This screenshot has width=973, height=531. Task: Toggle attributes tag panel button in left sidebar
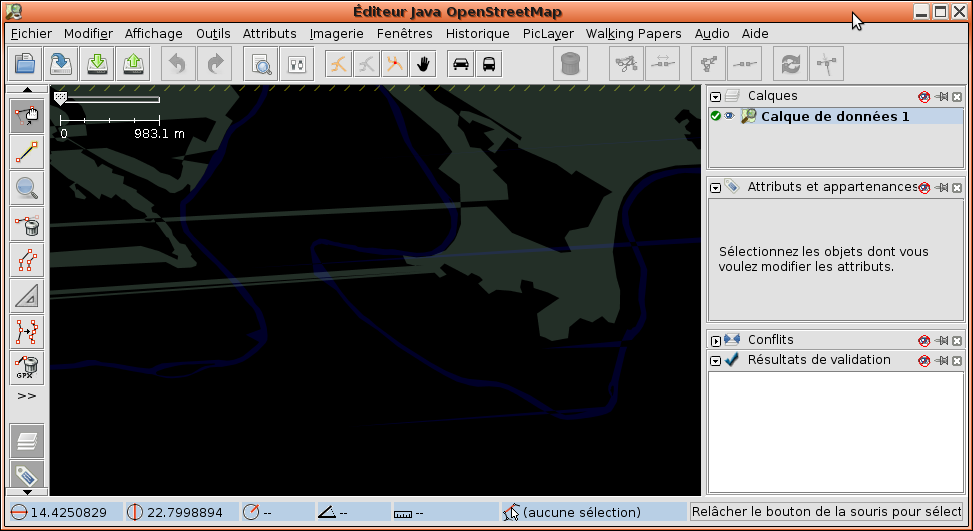point(27,475)
